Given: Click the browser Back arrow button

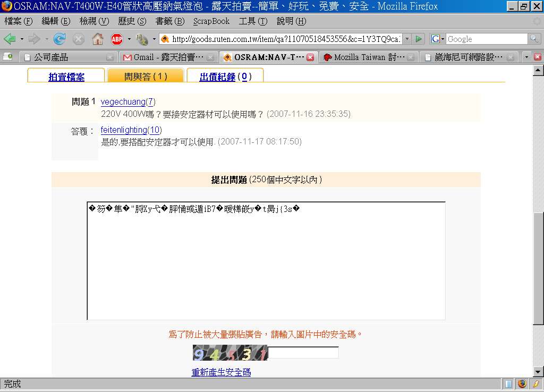Looking at the screenshot, I should (10, 39).
